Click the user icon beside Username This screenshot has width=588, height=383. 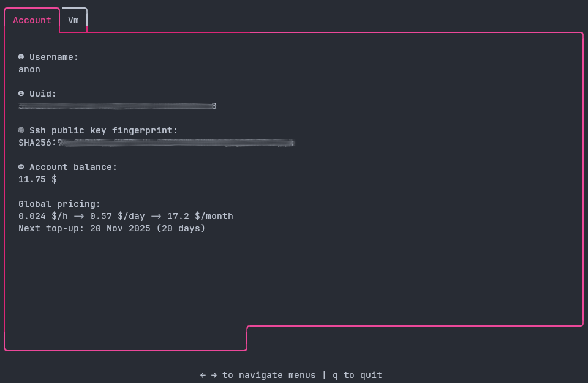coord(21,57)
